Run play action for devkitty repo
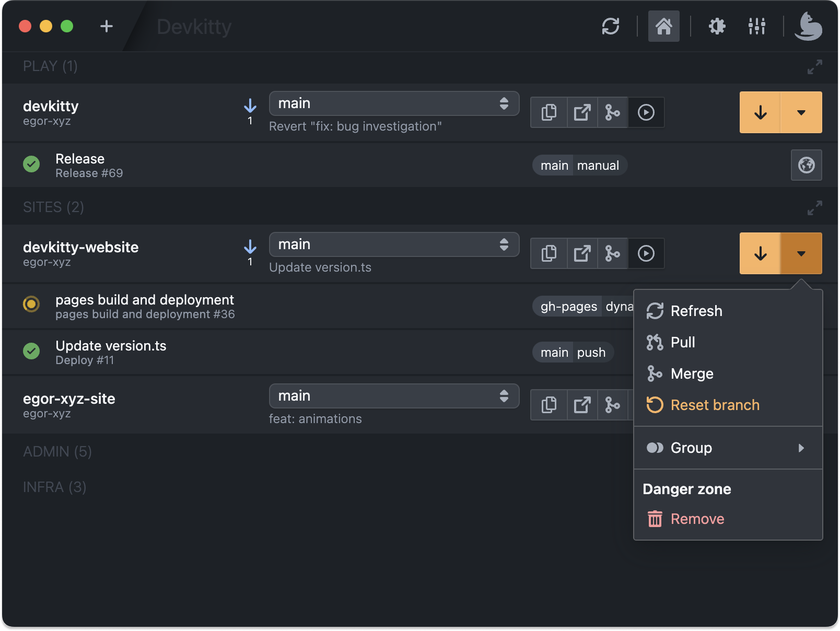840x631 pixels. (646, 112)
